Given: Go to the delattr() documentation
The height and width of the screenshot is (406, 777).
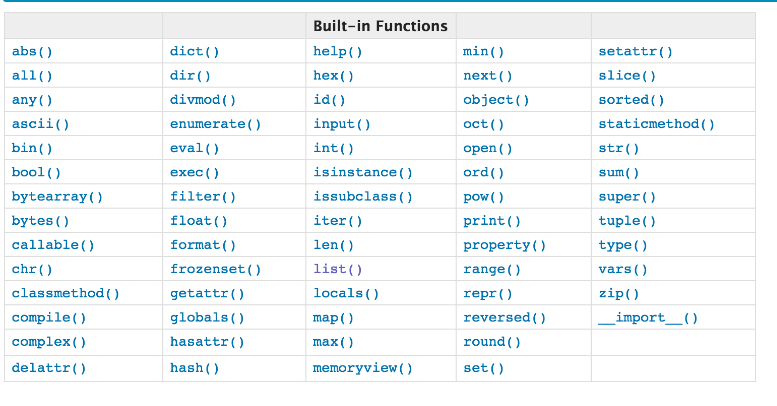Looking at the screenshot, I should (x=48, y=367).
